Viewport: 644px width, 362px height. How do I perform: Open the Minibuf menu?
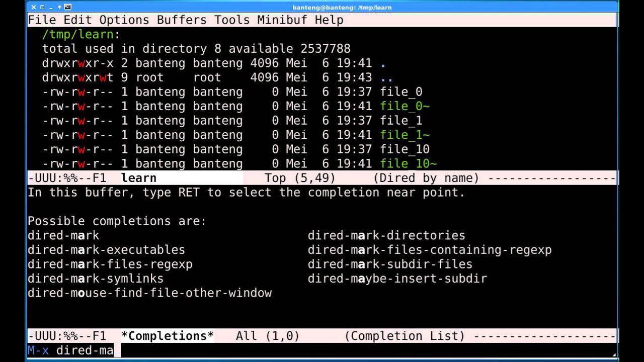coord(282,20)
